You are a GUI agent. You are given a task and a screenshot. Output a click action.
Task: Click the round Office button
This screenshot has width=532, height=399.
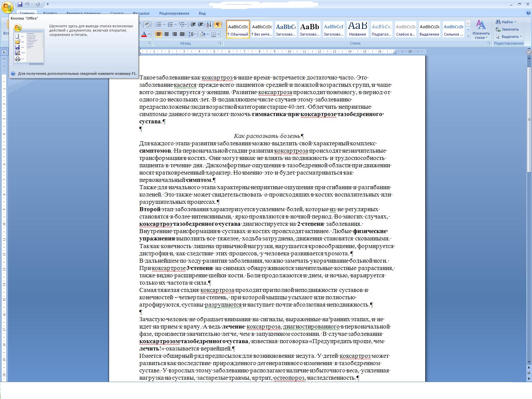[7, 7]
